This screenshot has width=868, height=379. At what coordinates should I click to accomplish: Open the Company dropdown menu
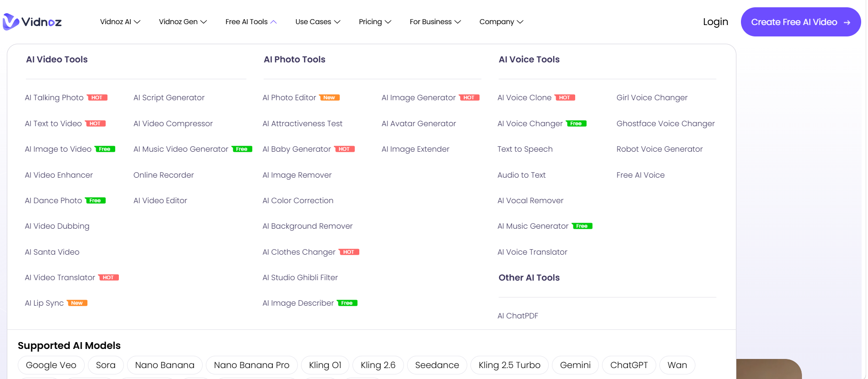(501, 22)
